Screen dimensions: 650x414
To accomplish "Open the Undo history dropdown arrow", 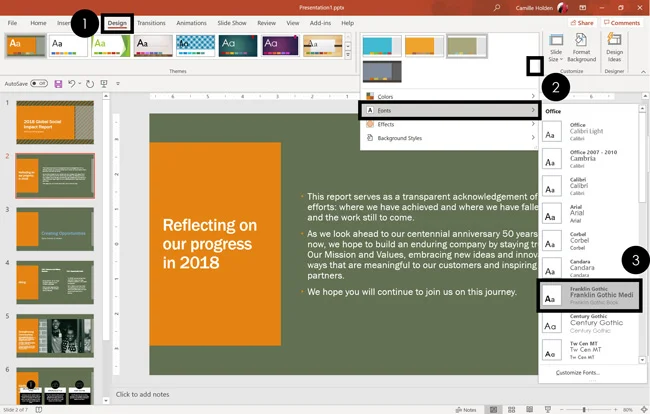I will [80, 84].
